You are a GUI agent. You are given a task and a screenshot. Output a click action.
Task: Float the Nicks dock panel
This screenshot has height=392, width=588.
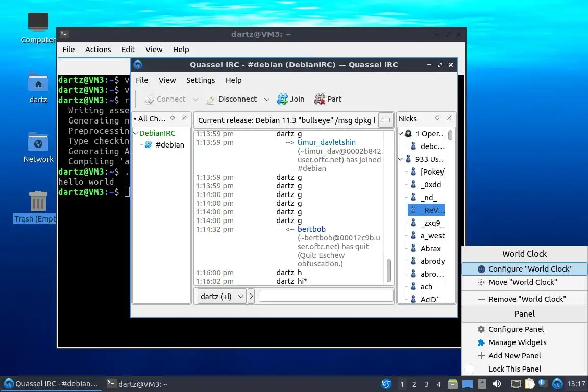(x=437, y=118)
